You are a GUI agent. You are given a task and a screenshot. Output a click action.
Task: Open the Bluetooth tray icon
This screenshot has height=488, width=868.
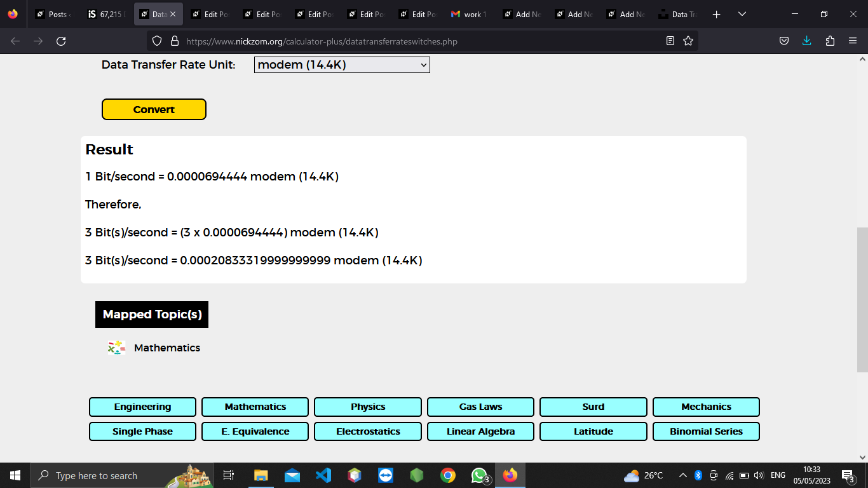698,475
